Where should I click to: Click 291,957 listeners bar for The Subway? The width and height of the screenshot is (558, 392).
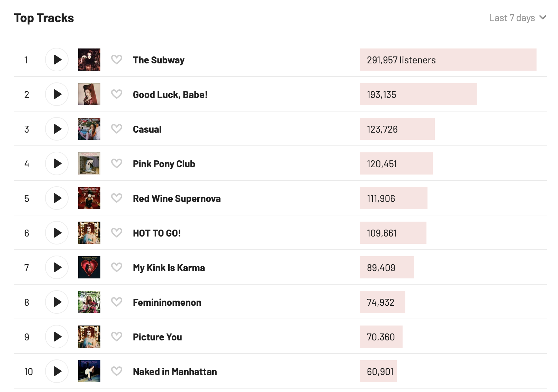click(x=448, y=60)
